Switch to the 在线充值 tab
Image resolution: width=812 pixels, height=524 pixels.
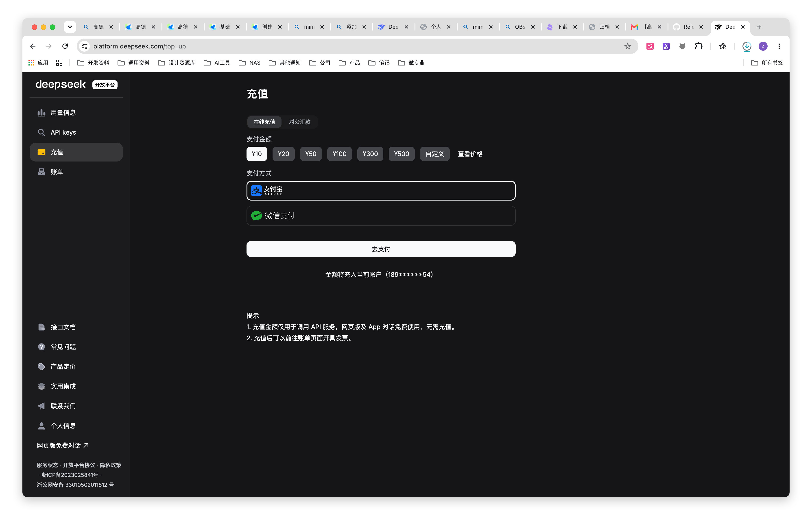[x=264, y=122]
